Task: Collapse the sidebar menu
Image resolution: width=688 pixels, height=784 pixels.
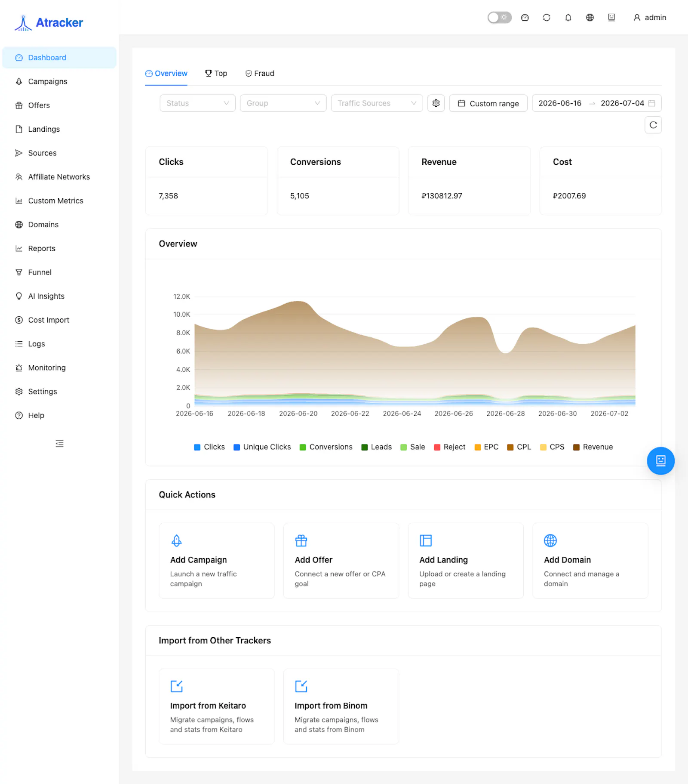Action: coord(60,444)
